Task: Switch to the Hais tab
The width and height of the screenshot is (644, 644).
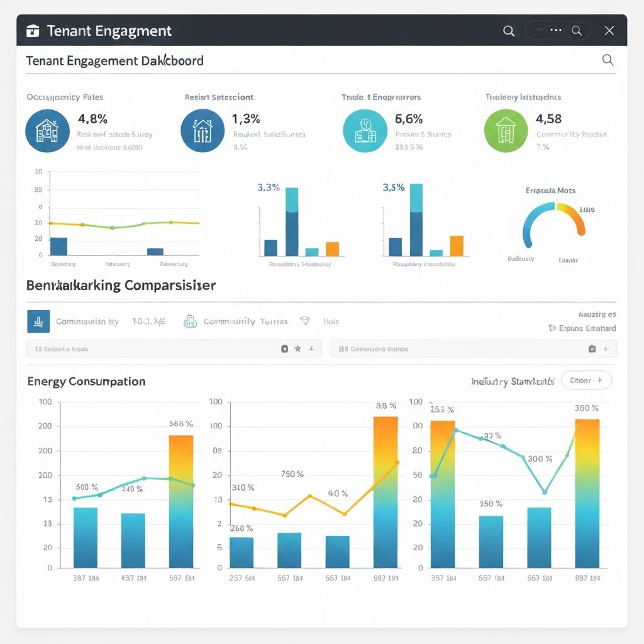Action: (331, 321)
